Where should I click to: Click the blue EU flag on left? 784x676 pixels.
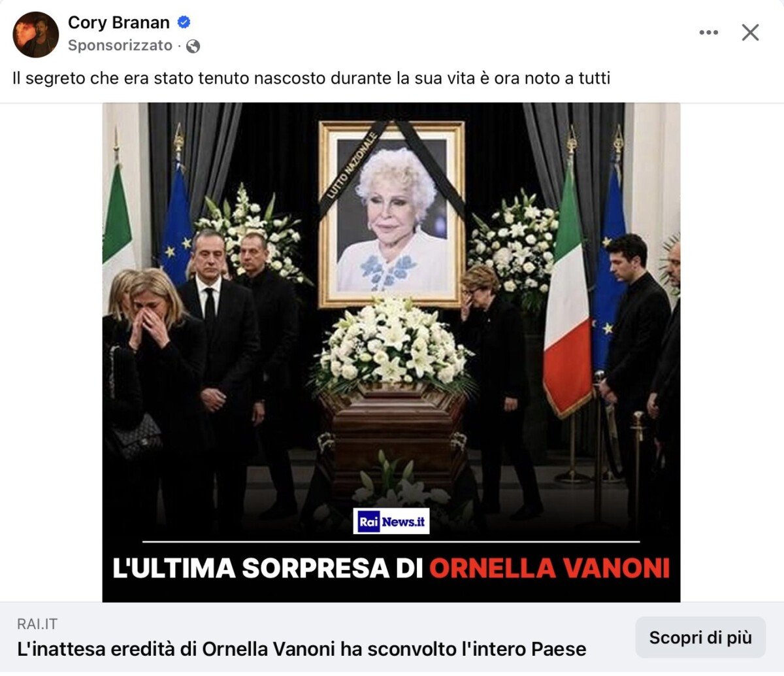coord(177,219)
